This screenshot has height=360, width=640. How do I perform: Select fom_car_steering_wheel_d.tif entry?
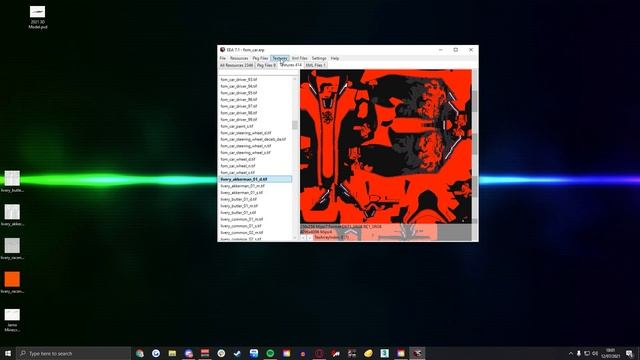pyautogui.click(x=255, y=133)
